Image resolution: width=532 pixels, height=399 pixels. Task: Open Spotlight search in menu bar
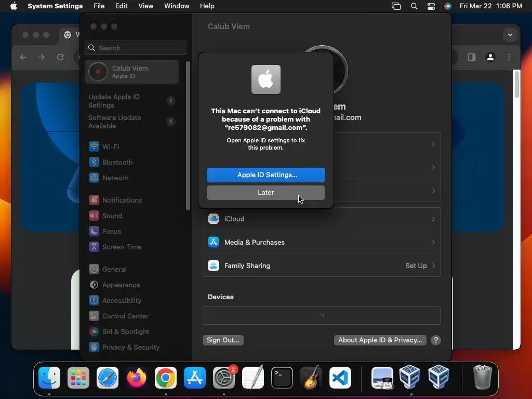(414, 6)
